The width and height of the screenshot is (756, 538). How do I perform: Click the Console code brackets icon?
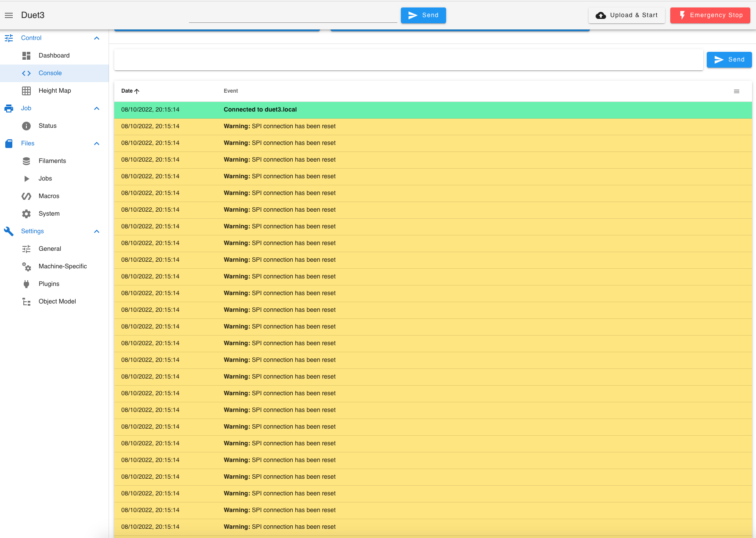(26, 73)
